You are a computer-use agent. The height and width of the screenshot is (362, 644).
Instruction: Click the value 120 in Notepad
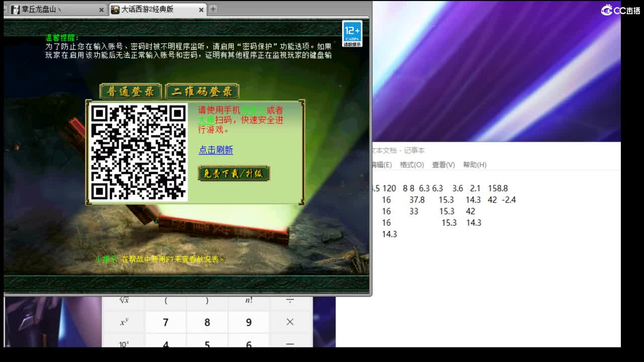click(x=389, y=189)
